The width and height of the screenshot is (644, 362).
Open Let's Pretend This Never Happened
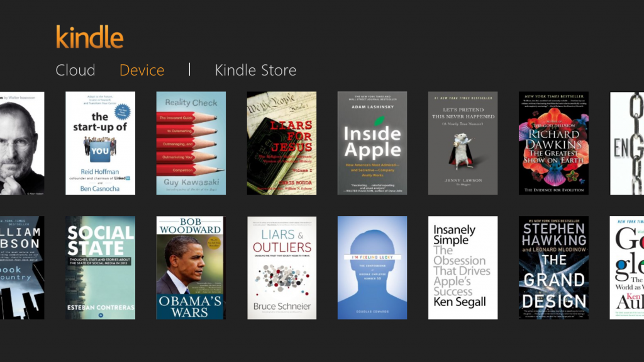click(x=463, y=143)
